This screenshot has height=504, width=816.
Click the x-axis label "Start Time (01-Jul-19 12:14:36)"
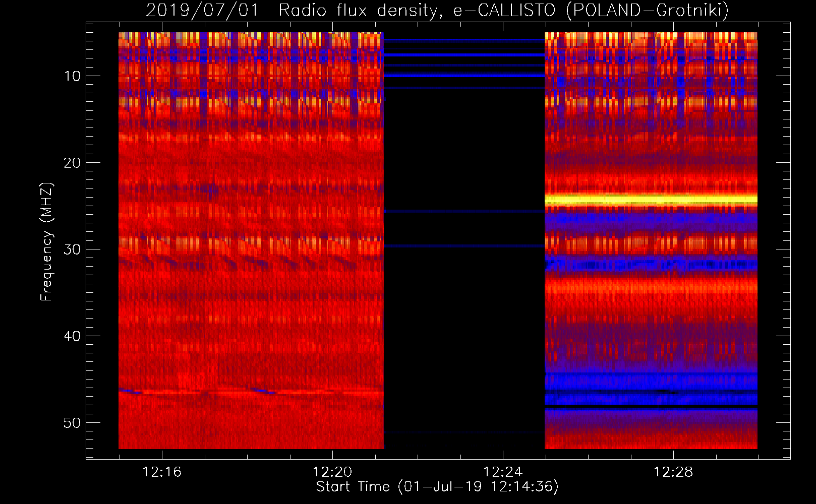[437, 487]
